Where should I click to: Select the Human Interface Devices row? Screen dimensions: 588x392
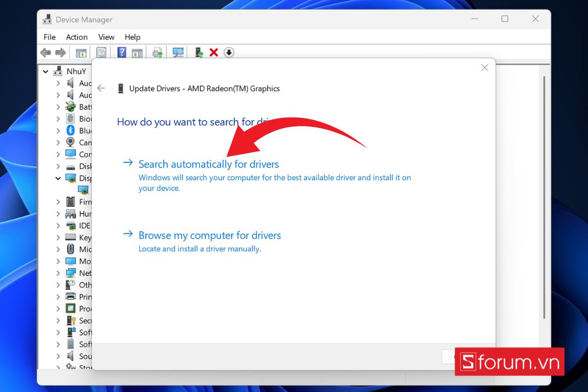[x=77, y=214]
